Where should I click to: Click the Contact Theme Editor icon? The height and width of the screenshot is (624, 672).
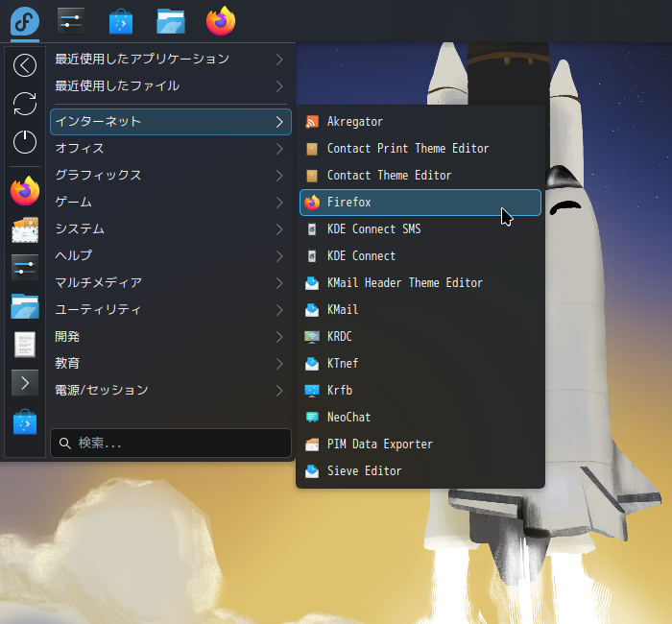[312, 176]
